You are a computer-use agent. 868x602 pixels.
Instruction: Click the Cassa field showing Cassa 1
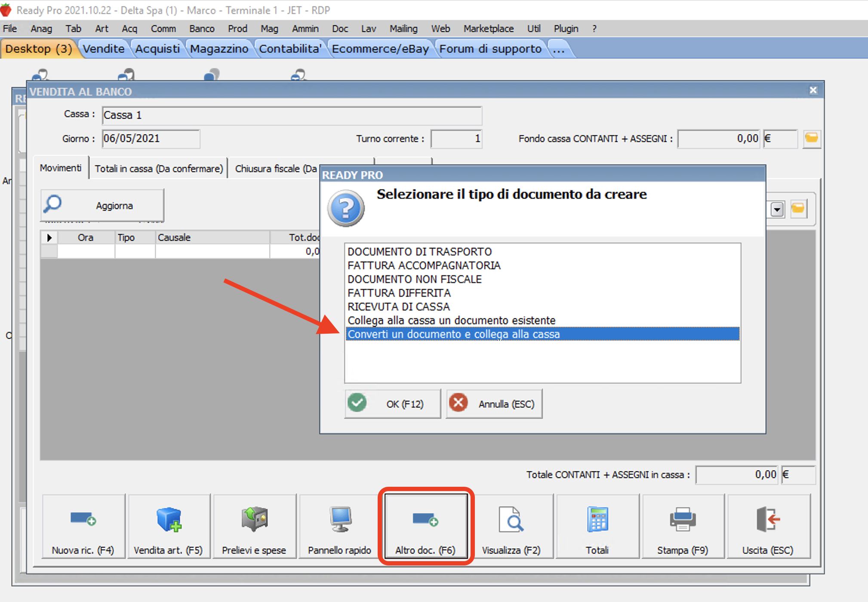[x=292, y=115]
